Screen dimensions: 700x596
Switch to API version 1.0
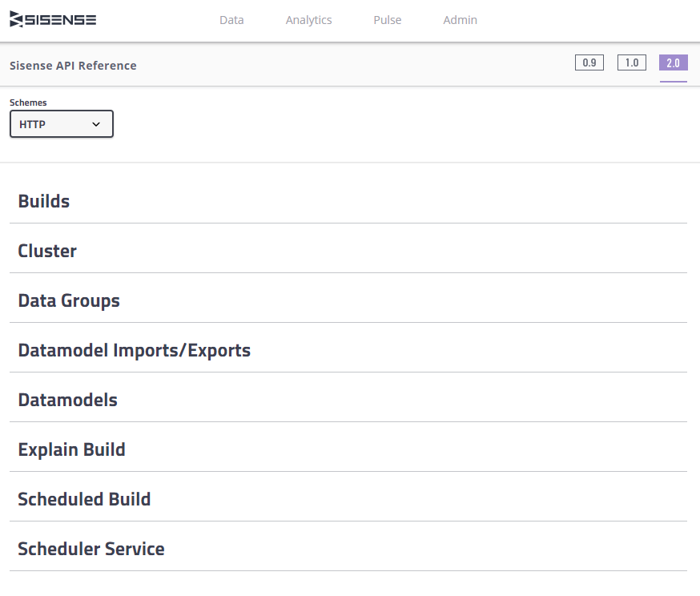tap(632, 62)
